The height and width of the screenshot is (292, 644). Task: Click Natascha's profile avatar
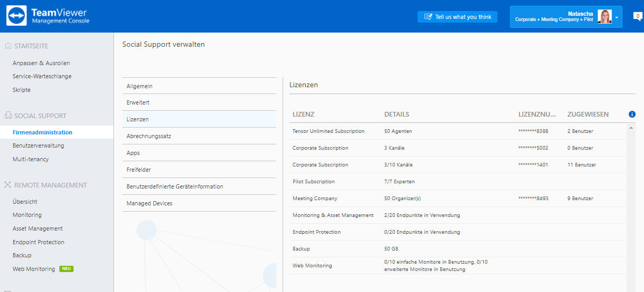(605, 17)
